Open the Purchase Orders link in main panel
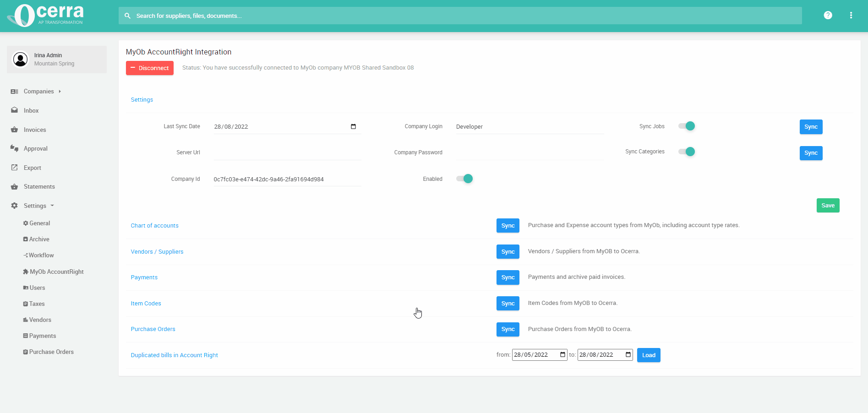 pos(153,329)
